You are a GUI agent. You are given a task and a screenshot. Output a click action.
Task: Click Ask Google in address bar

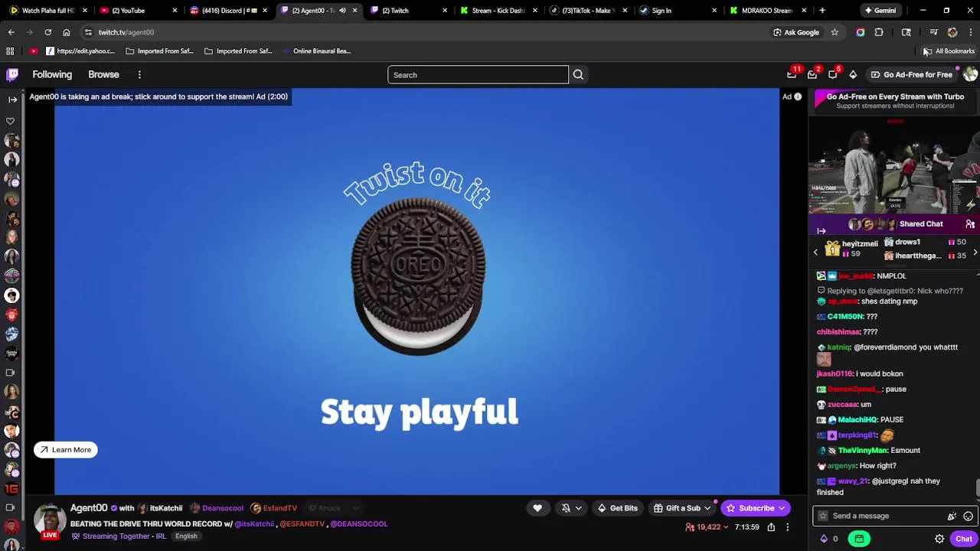(x=796, y=32)
